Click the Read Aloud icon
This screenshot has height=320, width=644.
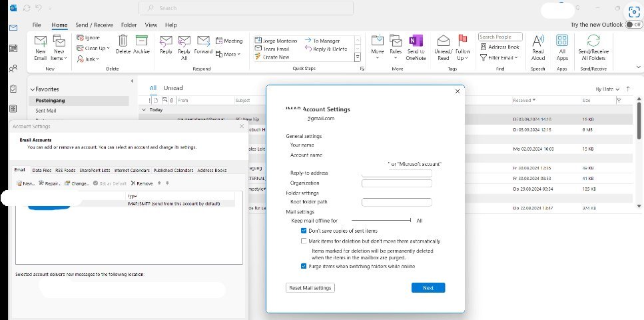point(537,41)
